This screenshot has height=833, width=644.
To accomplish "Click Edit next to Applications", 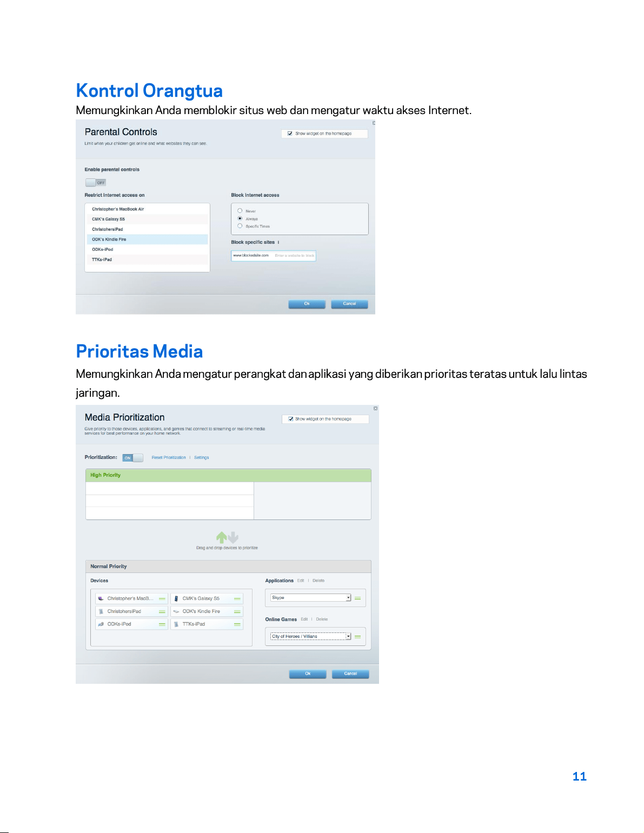I will (x=301, y=581).
